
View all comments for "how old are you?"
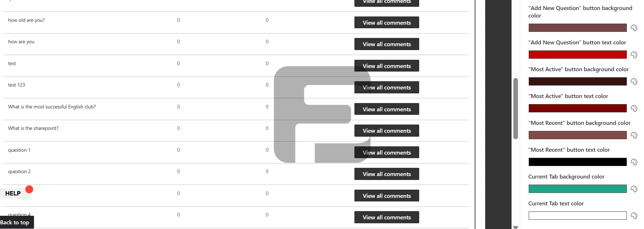(x=386, y=22)
